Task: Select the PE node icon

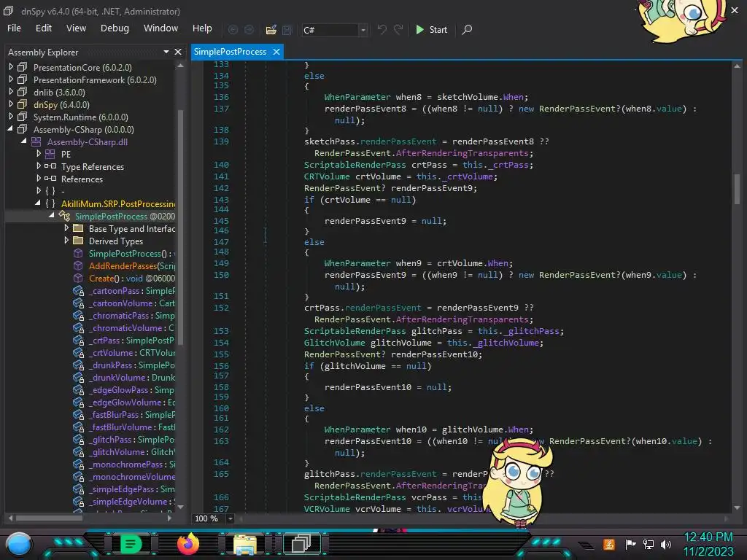Action: point(50,154)
